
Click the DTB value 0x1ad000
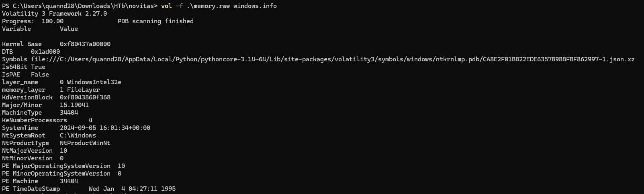(x=45, y=52)
